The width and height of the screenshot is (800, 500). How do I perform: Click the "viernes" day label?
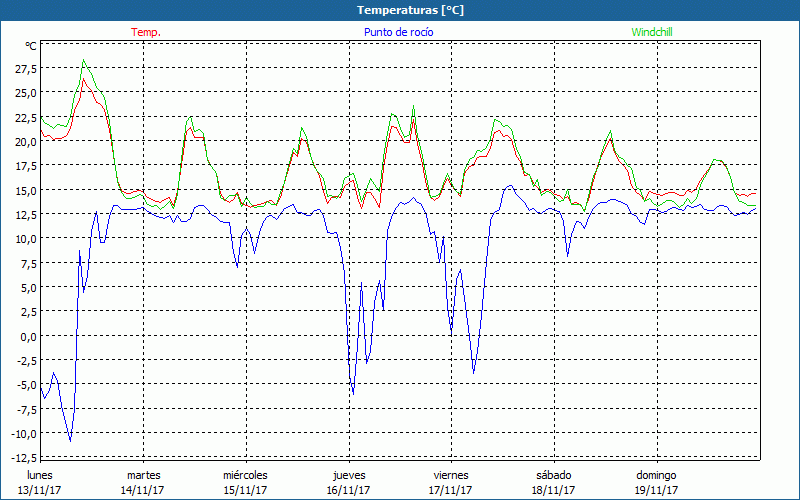(x=451, y=475)
